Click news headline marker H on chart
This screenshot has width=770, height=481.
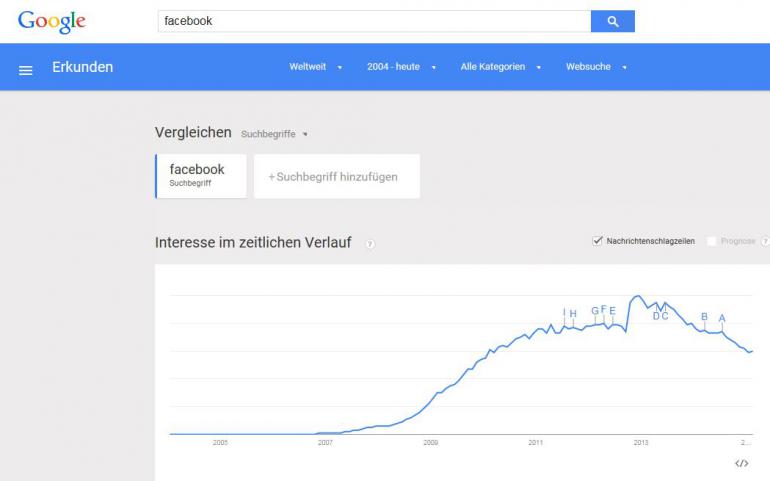click(x=573, y=314)
